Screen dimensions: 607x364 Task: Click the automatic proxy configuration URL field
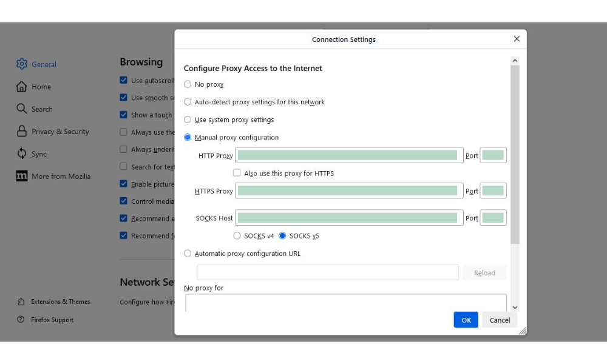tap(328, 272)
